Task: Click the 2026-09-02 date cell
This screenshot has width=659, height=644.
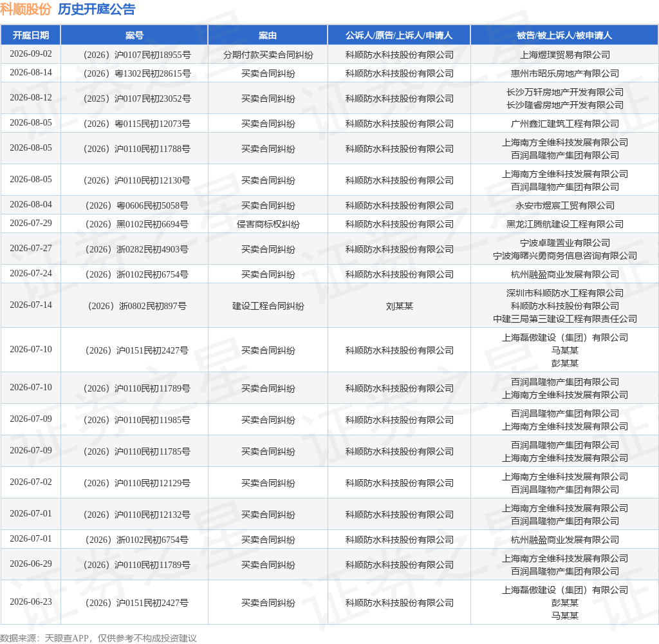Action: tap(31, 54)
